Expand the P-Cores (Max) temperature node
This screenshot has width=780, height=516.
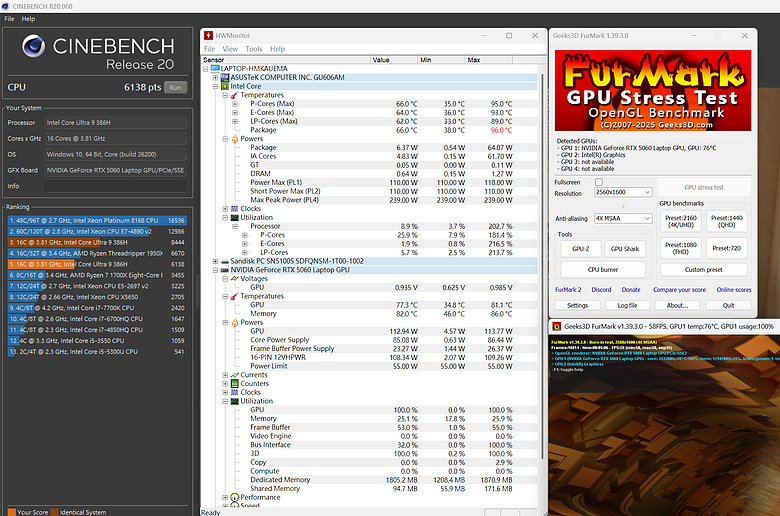coord(235,104)
